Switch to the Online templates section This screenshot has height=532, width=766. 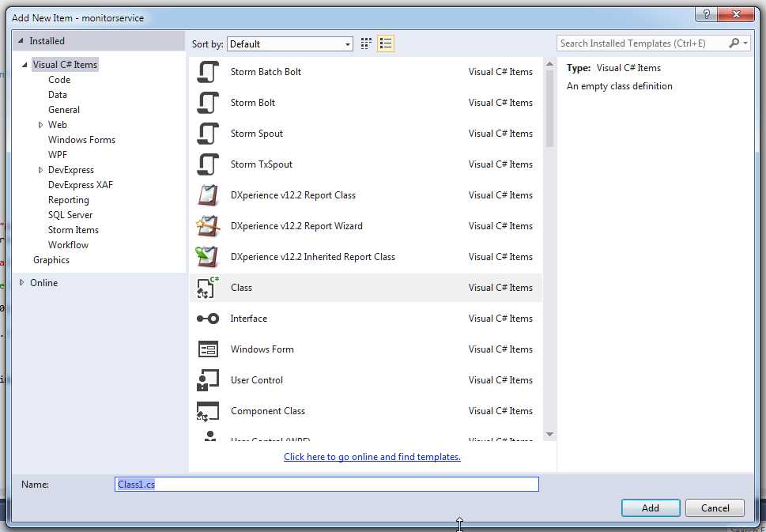coord(43,282)
